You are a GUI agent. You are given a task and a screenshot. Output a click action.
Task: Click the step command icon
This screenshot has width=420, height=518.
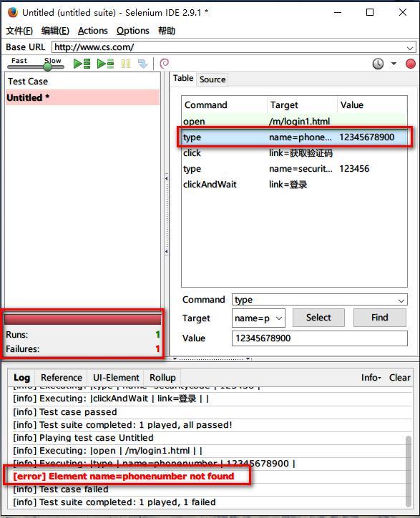(x=143, y=64)
